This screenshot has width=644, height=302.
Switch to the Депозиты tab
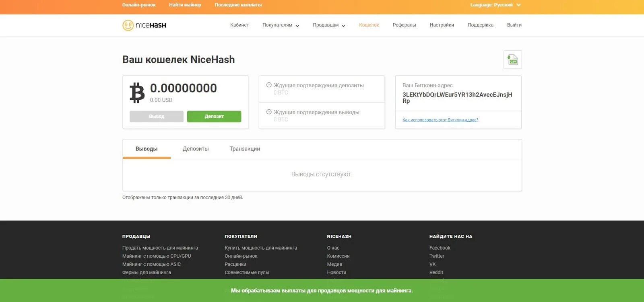point(196,149)
